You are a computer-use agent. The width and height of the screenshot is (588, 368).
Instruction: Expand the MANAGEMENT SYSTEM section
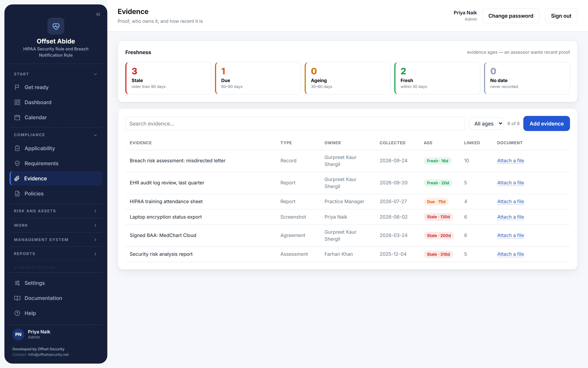[x=56, y=240]
